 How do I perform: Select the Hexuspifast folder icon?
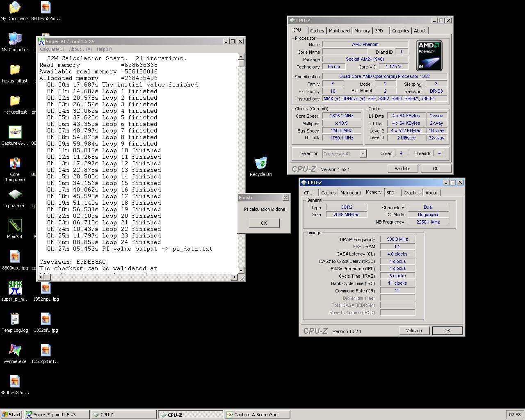[x=15, y=104]
